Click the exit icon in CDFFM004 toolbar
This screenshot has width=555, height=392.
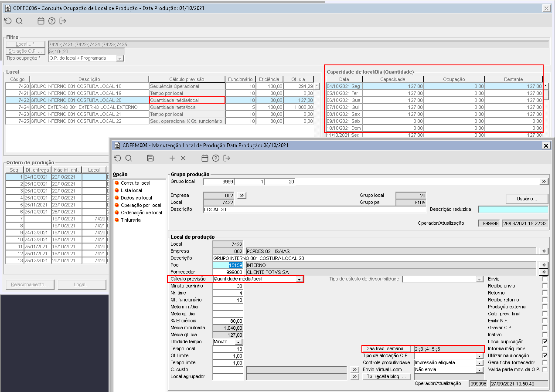[x=227, y=158]
